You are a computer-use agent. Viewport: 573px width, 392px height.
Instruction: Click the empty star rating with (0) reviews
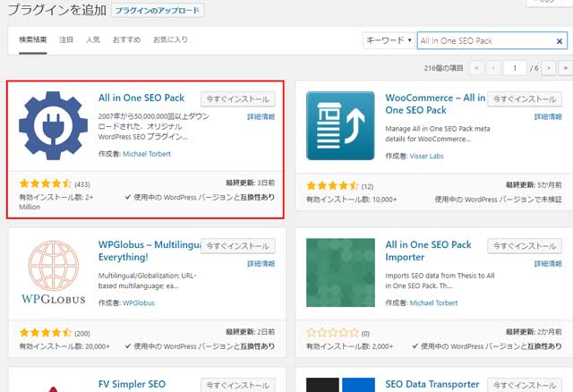[x=332, y=332]
